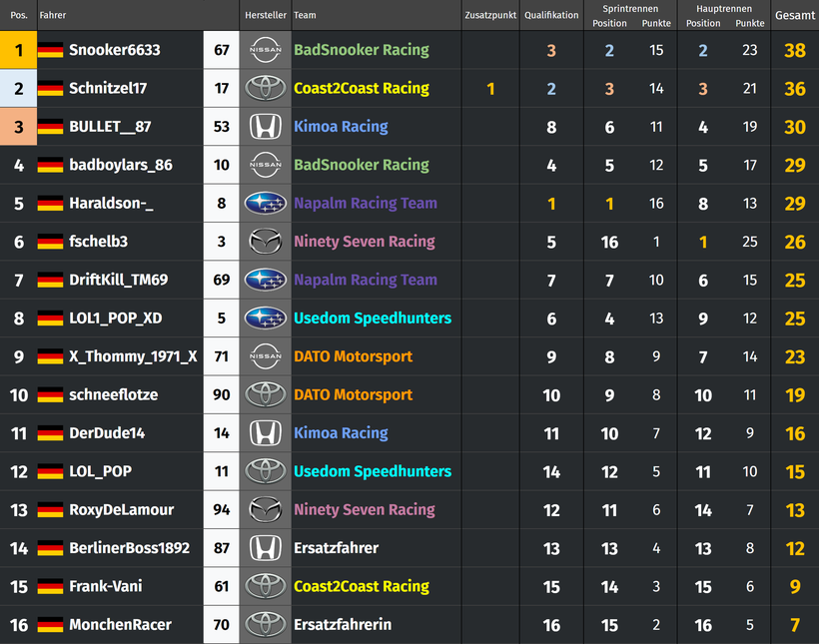Click the German flag next to LOL1_POP_XD
Viewport: 819px width, 644px height.
[x=51, y=319]
